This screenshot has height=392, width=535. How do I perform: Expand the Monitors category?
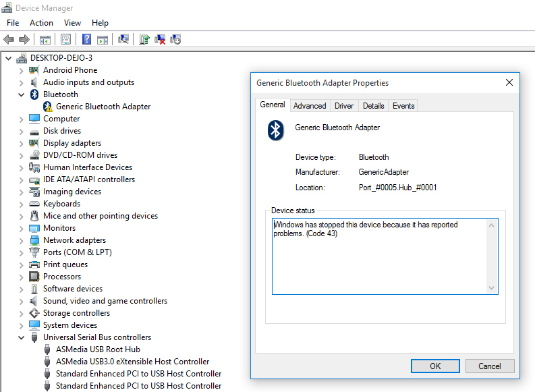point(21,228)
